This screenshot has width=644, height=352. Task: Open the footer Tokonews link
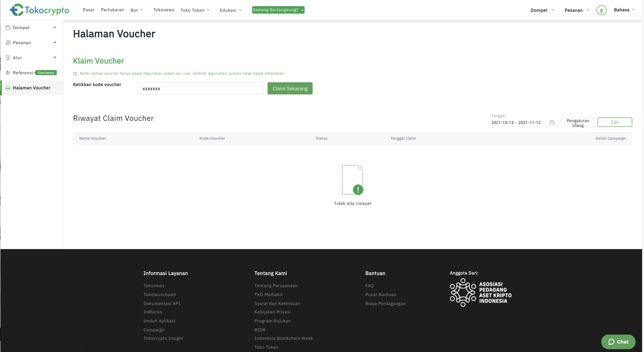pos(154,286)
